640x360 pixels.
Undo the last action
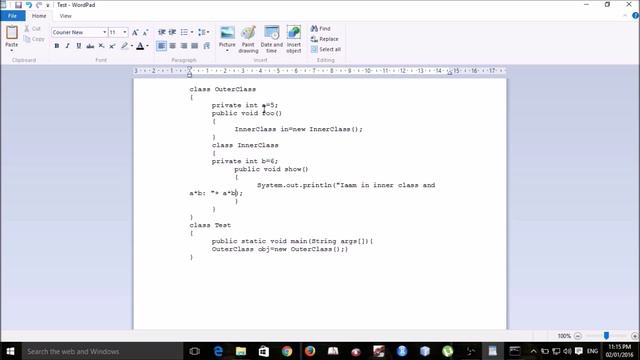tap(29, 5)
